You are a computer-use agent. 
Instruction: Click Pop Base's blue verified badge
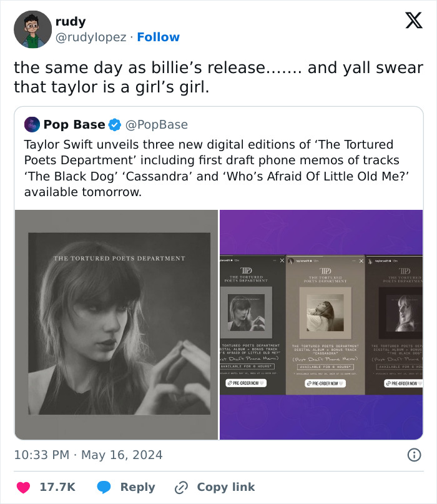click(x=114, y=124)
